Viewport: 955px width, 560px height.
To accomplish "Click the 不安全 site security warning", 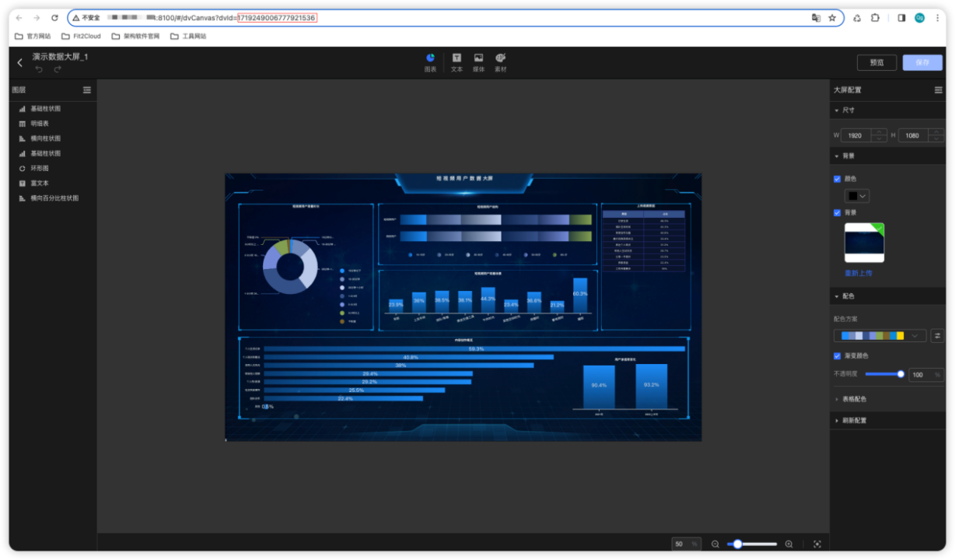I will pos(86,18).
